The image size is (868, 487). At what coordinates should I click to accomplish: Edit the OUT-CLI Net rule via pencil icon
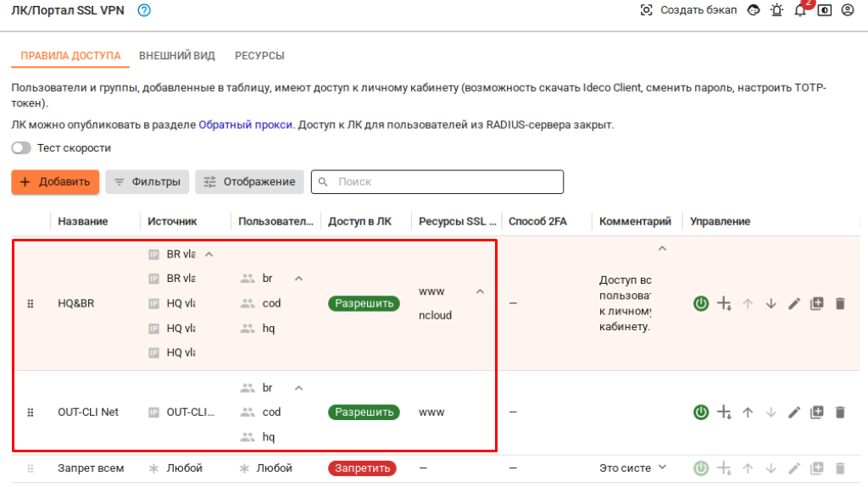(794, 412)
